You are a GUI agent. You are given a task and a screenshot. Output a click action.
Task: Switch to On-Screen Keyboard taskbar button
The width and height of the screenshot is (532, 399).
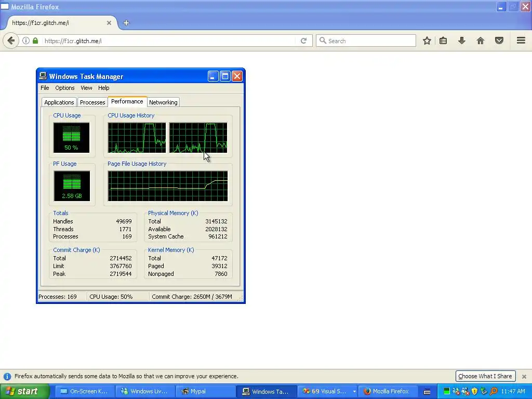pos(85,391)
